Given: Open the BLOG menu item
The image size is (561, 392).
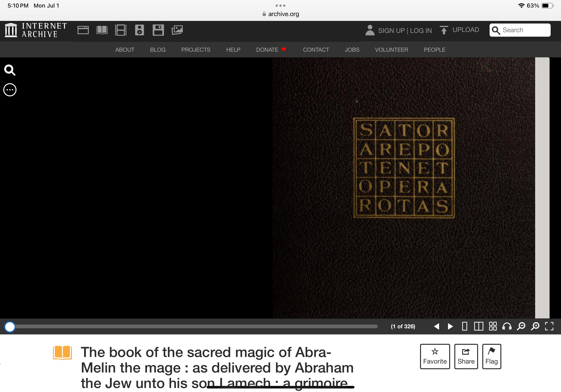Looking at the screenshot, I should pos(158,50).
